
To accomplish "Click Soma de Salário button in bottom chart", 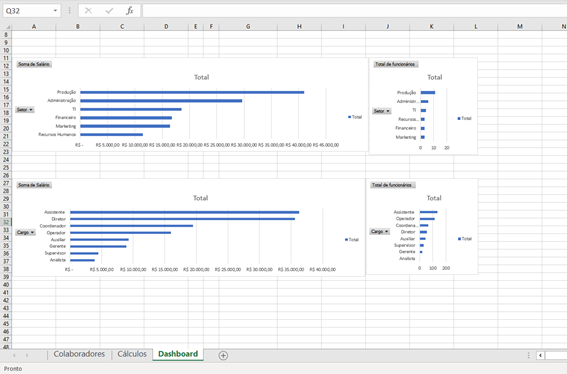I will pos(34,185).
